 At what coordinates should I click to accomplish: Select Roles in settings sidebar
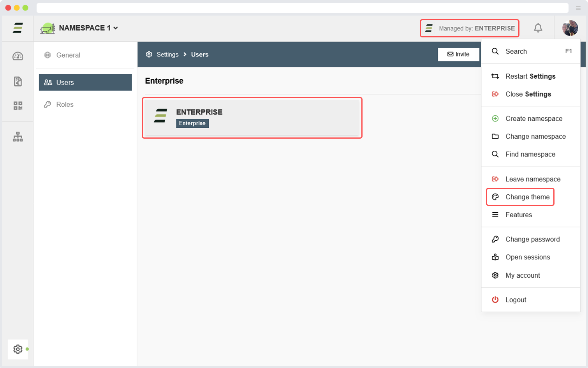(65, 104)
